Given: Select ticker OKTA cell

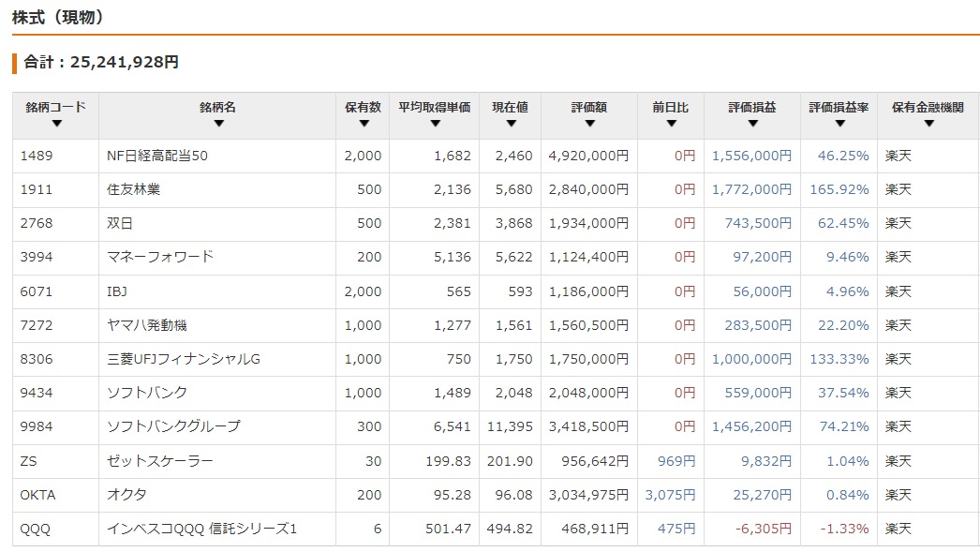Looking at the screenshot, I should [55, 495].
